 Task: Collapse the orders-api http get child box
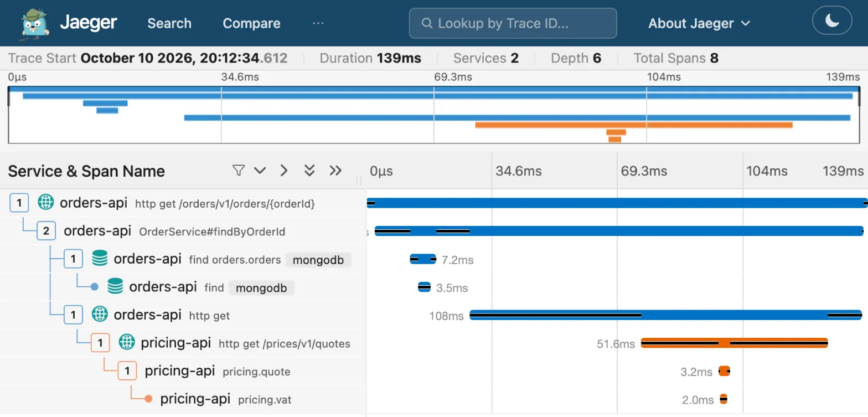[x=73, y=315]
